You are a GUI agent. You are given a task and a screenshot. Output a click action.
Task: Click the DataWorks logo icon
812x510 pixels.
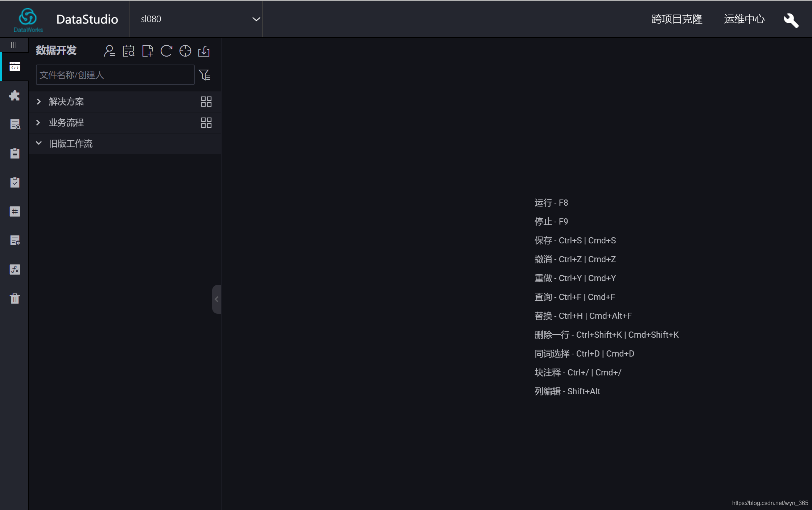point(28,20)
